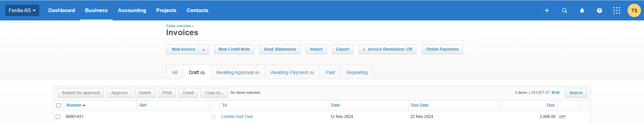Open the help question mark icon
The height and width of the screenshot is (123, 644).
pyautogui.click(x=599, y=10)
